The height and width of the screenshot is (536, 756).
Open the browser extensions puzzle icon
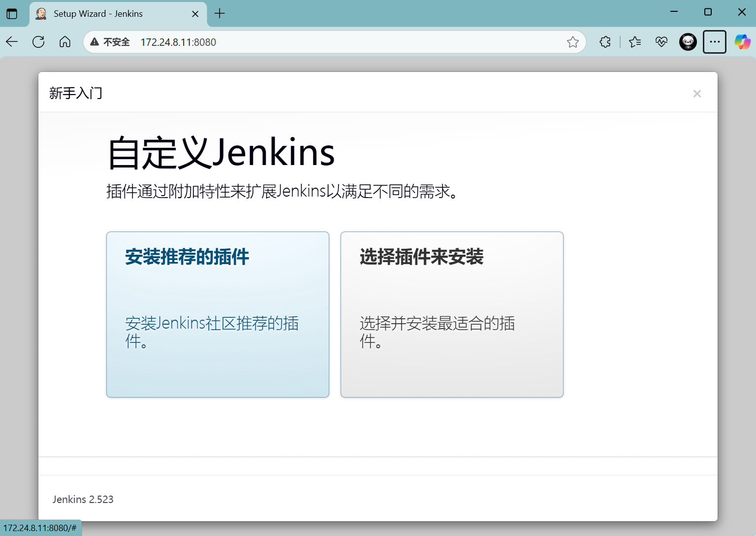[605, 42]
